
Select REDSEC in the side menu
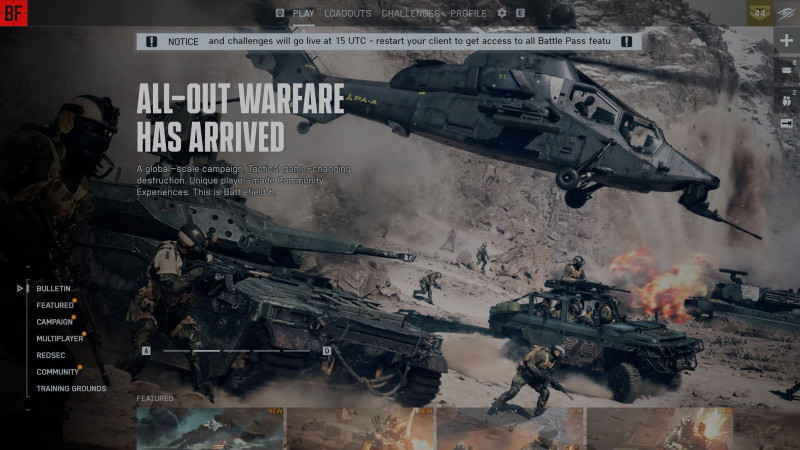click(51, 355)
